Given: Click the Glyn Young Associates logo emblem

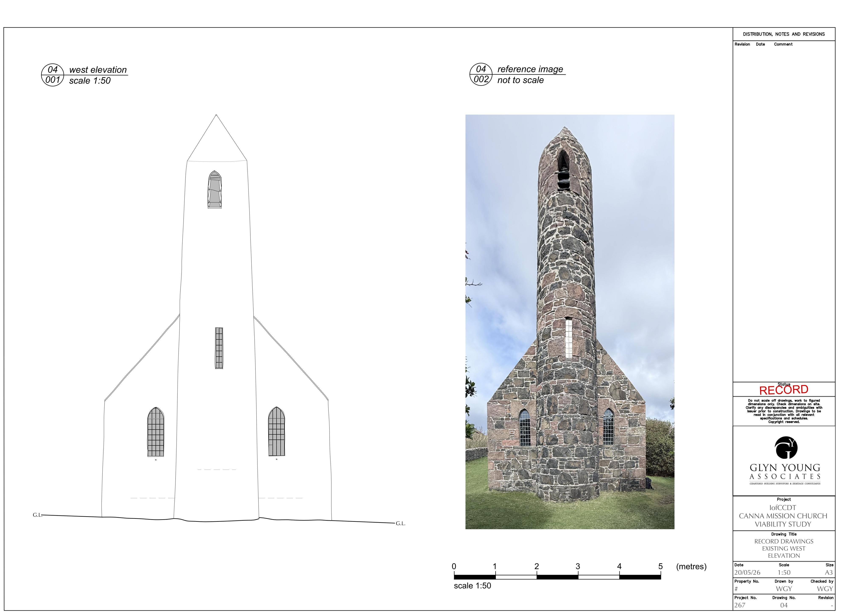Looking at the screenshot, I should click(786, 447).
